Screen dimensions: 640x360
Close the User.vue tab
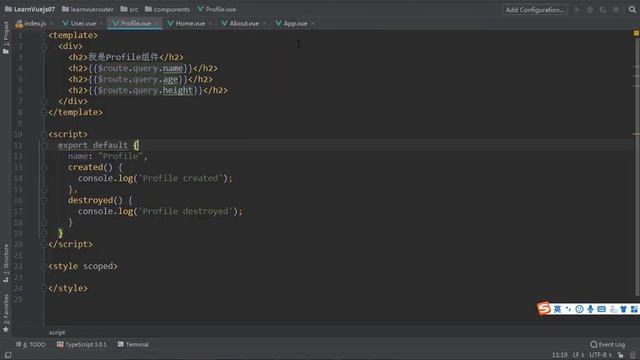click(x=101, y=24)
